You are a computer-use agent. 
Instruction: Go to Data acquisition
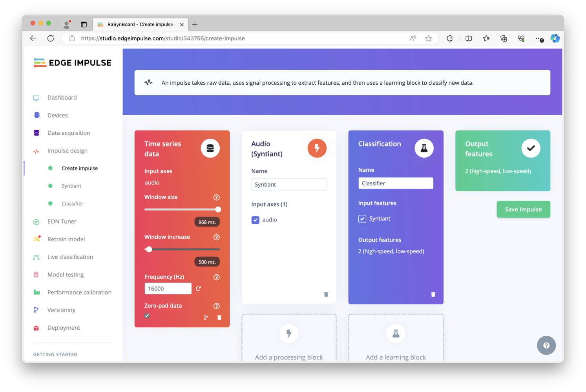[69, 133]
